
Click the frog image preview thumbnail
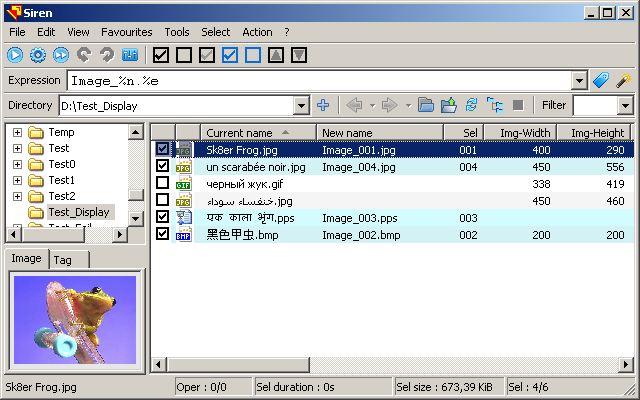pos(73,321)
